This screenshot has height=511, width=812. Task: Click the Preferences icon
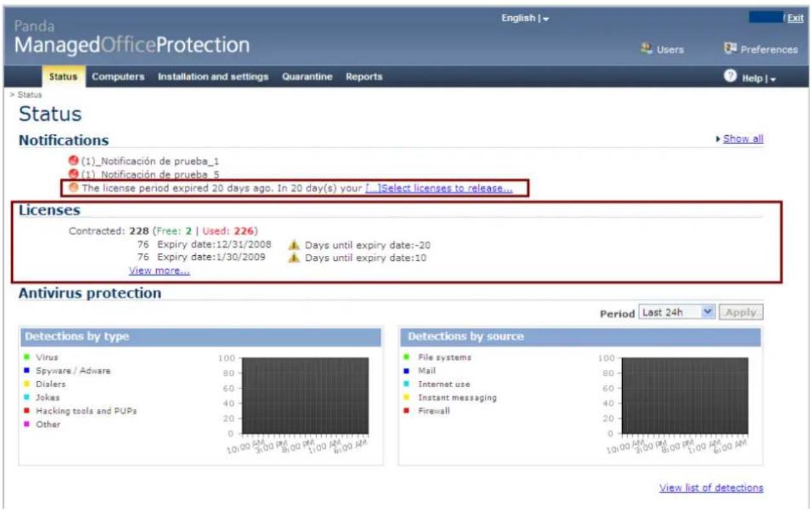click(730, 48)
